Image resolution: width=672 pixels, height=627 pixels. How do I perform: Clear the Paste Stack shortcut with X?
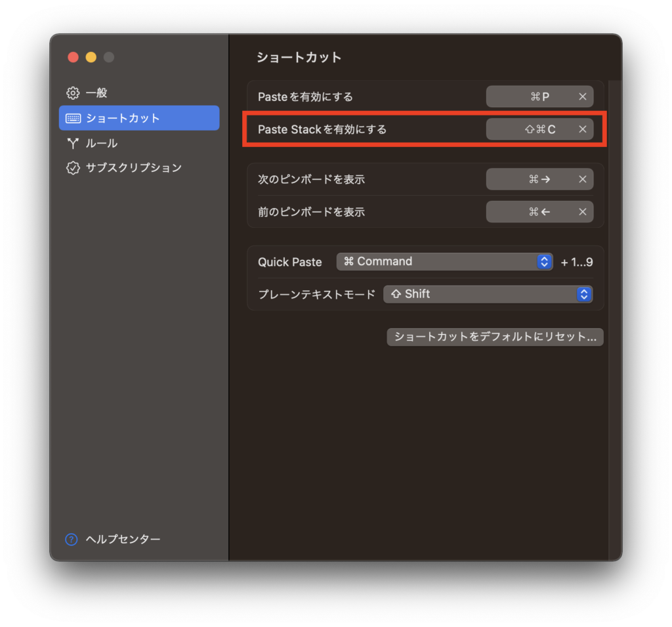[582, 129]
